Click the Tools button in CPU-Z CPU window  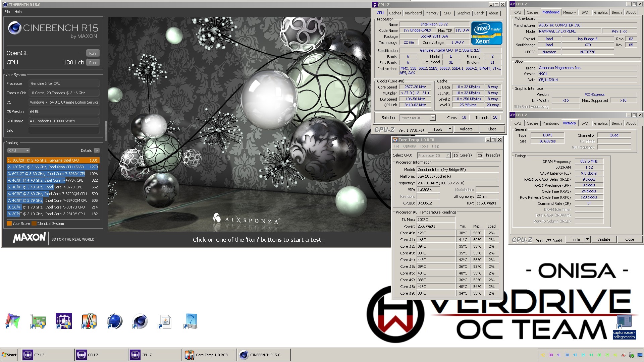click(438, 129)
